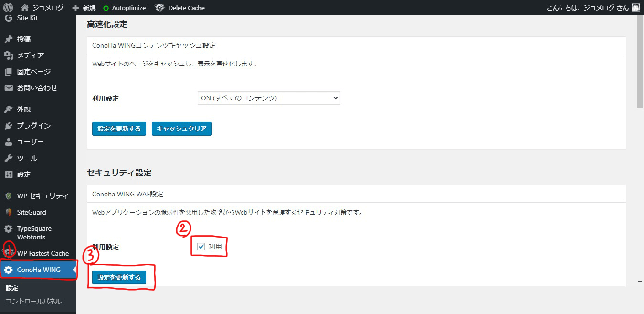Image resolution: width=644 pixels, height=314 pixels.
Task: Click the こんにちは、ジョメログ さん greeting
Action: (587, 8)
